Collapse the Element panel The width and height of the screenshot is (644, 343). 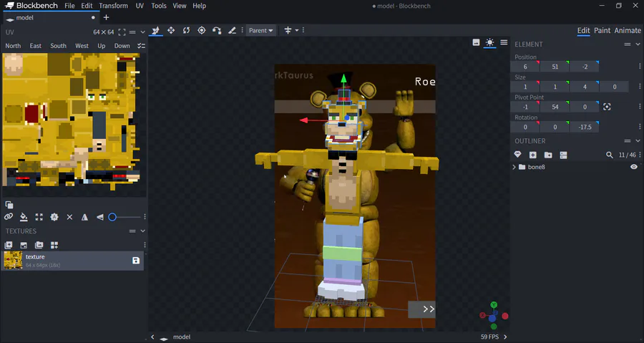coord(638,44)
